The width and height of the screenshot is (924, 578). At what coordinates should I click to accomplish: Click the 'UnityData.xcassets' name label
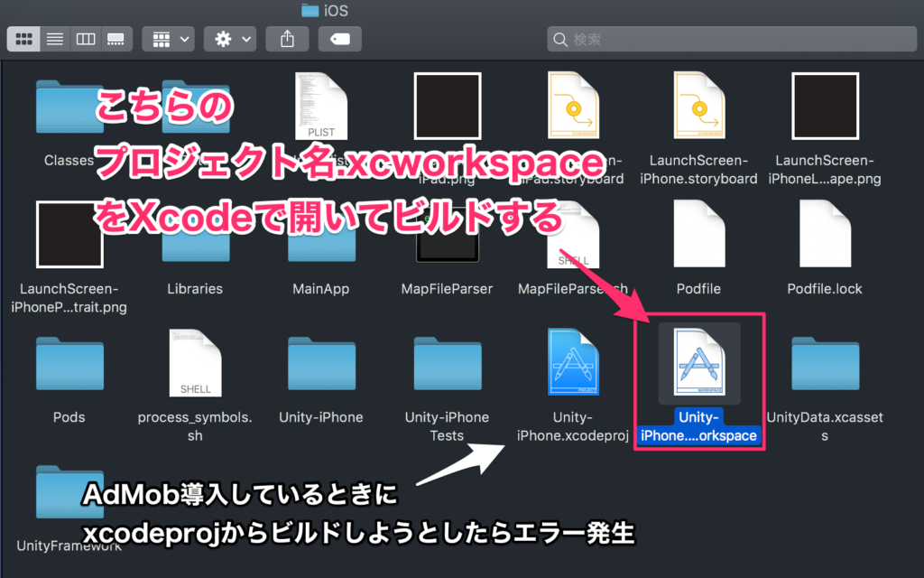pyautogui.click(x=825, y=426)
